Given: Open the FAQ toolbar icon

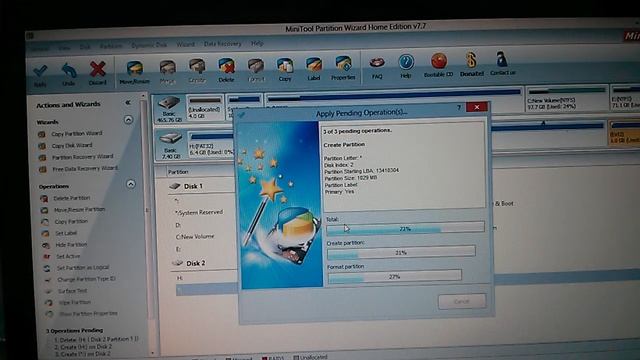Looking at the screenshot, I should (x=377, y=63).
